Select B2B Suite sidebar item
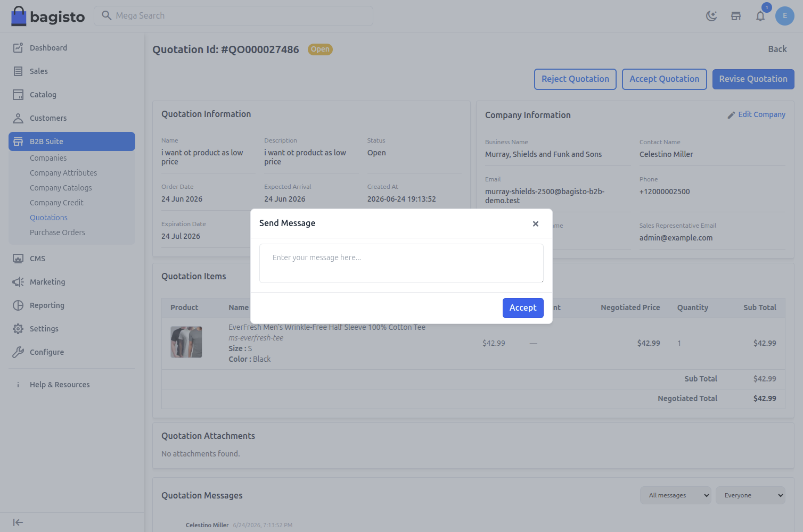This screenshot has height=532, width=803. coord(72,142)
